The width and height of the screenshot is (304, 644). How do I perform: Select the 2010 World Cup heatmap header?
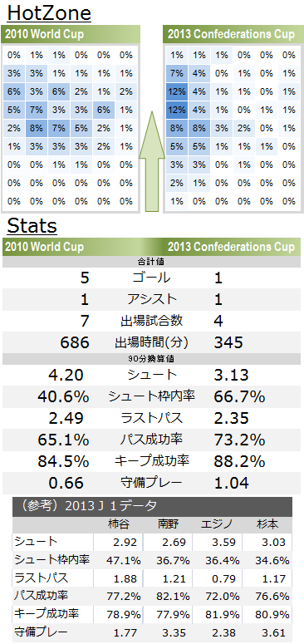(x=71, y=34)
